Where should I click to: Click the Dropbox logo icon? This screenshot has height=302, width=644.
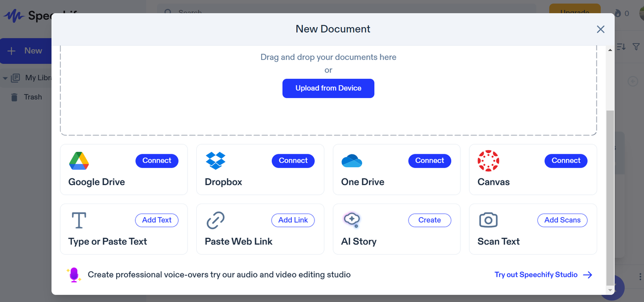[x=215, y=160]
